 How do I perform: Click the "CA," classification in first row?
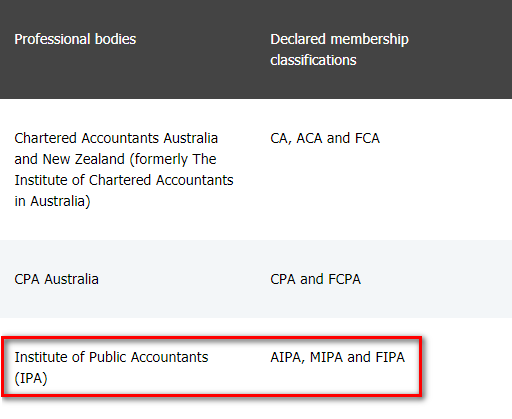click(281, 138)
